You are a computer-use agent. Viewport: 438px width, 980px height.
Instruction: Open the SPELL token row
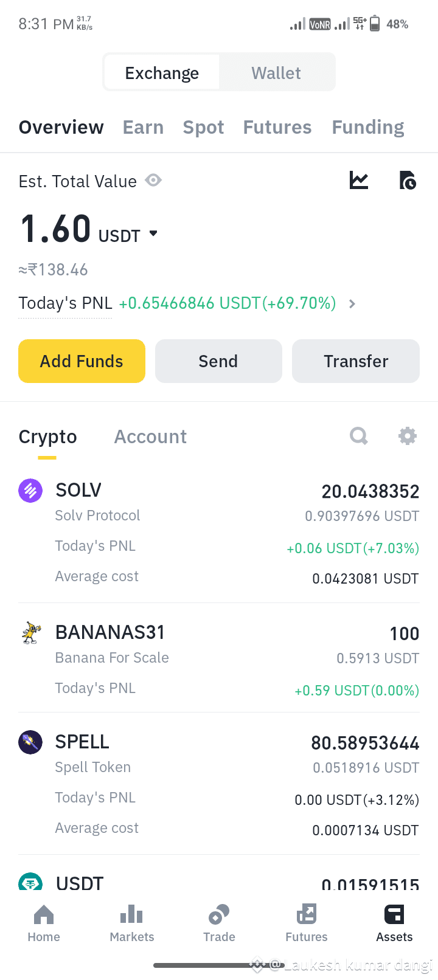pyautogui.click(x=219, y=784)
